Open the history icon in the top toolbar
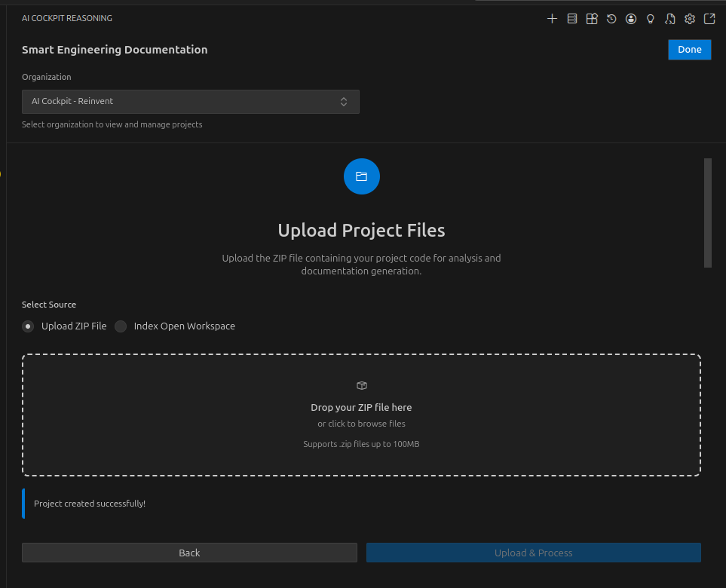The height and width of the screenshot is (588, 726). click(611, 18)
